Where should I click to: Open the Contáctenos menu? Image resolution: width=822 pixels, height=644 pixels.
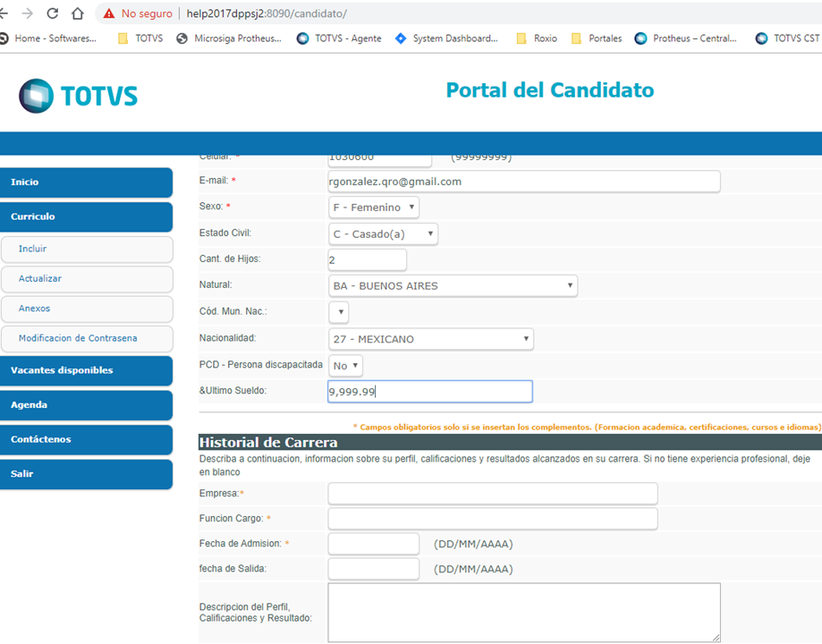click(87, 440)
